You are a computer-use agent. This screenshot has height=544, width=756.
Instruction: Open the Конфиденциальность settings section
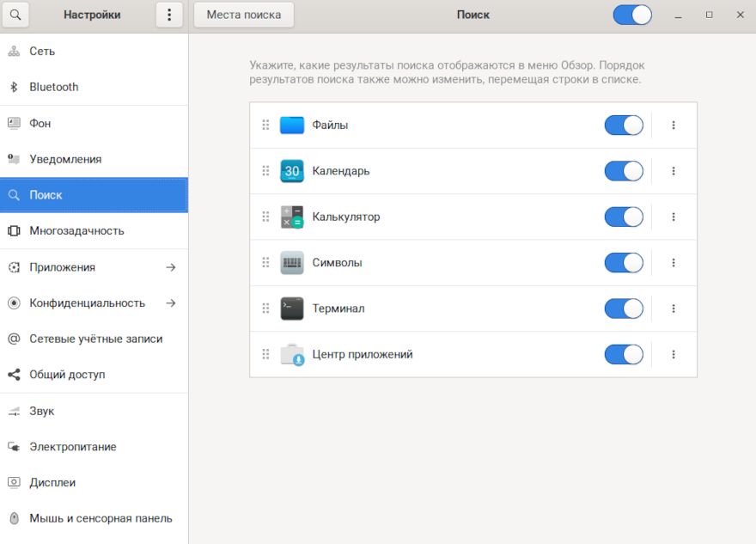(87, 303)
